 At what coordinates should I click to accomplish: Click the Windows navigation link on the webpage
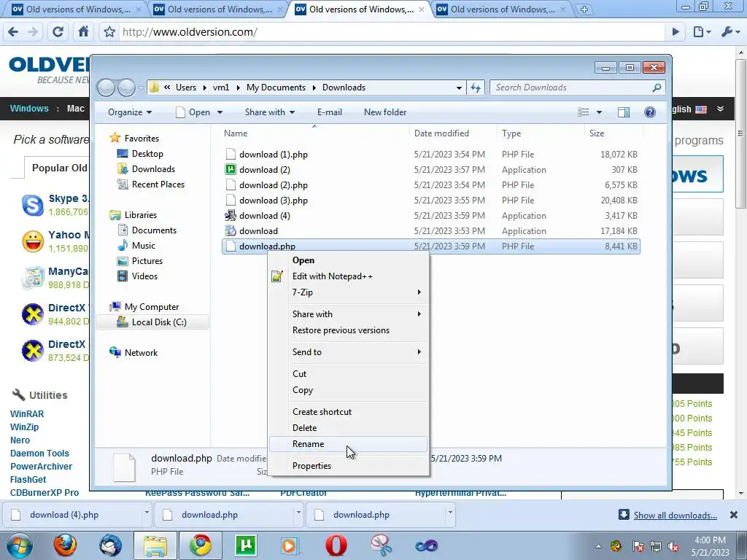tap(29, 108)
